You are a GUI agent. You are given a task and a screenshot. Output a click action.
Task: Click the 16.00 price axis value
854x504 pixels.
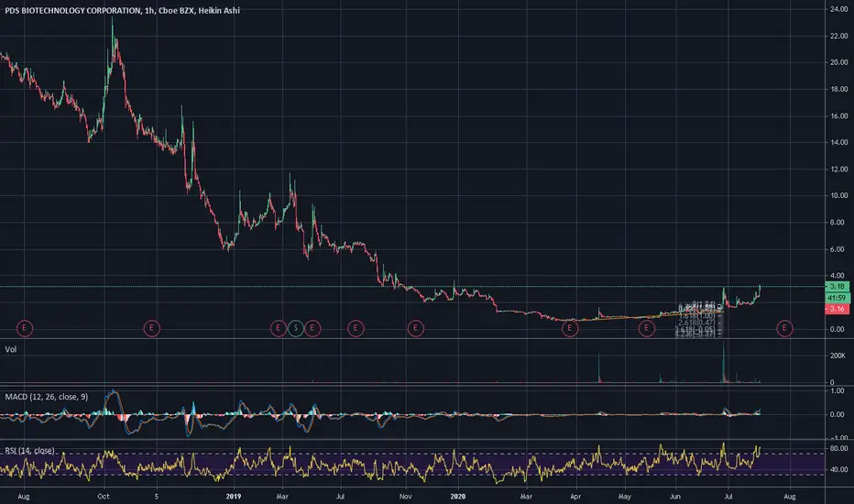[838, 116]
